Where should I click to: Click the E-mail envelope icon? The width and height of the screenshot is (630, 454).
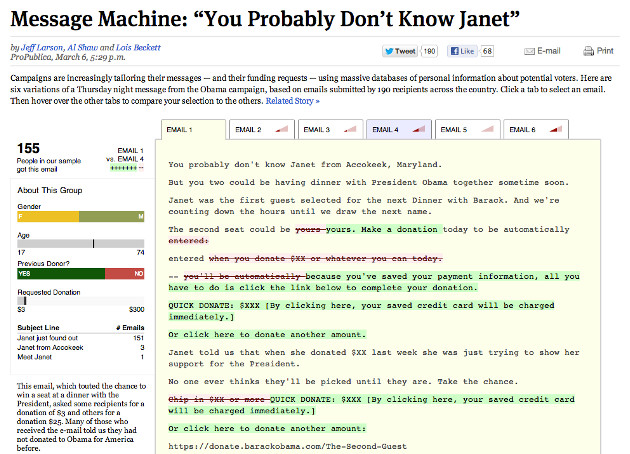[x=527, y=50]
